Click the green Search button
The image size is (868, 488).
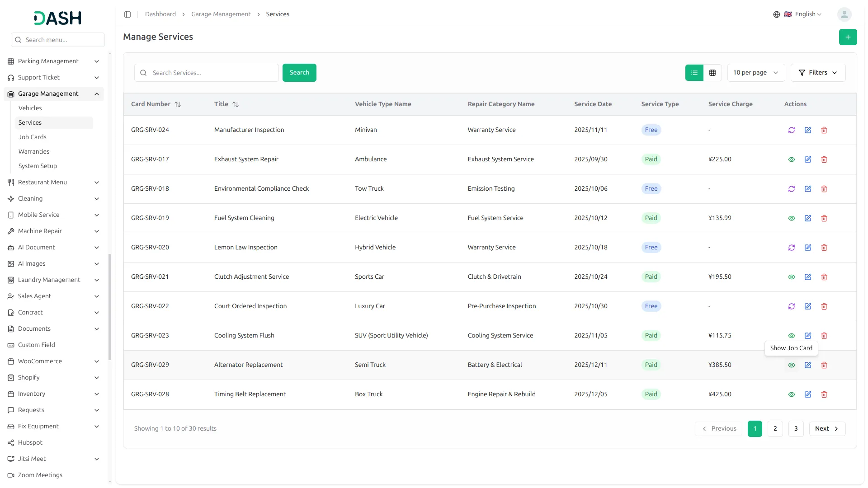tap(299, 73)
